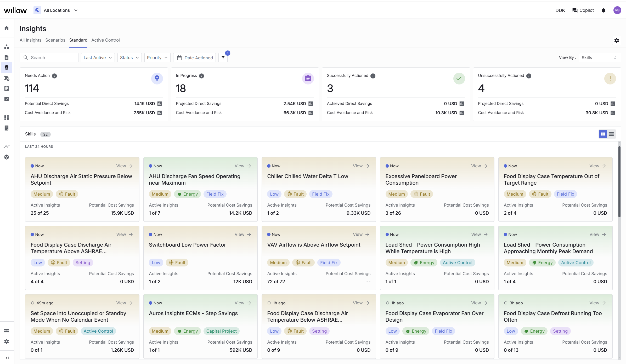Expand the sidebar with arrow icon
This screenshot has height=364, width=626.
pos(7,358)
